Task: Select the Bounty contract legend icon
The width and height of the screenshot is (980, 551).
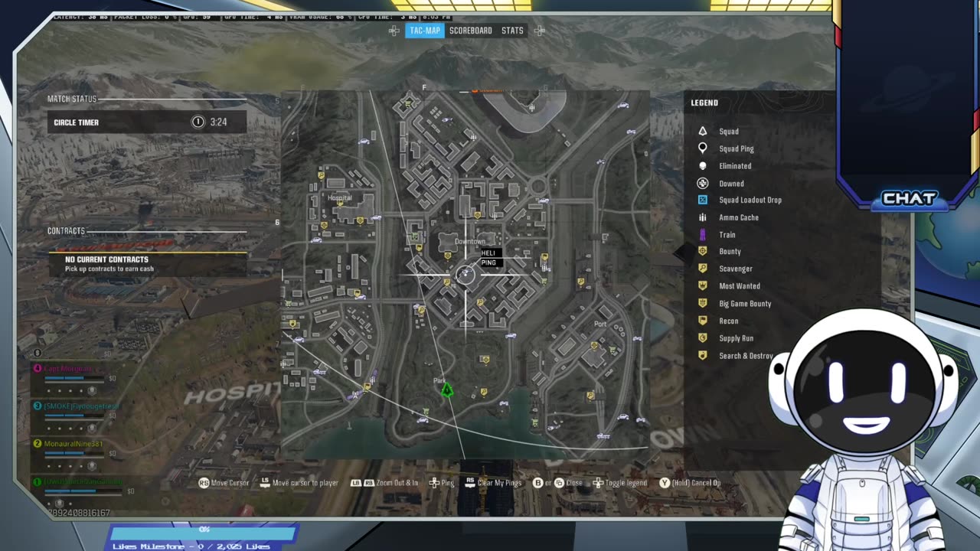Action: tap(702, 251)
